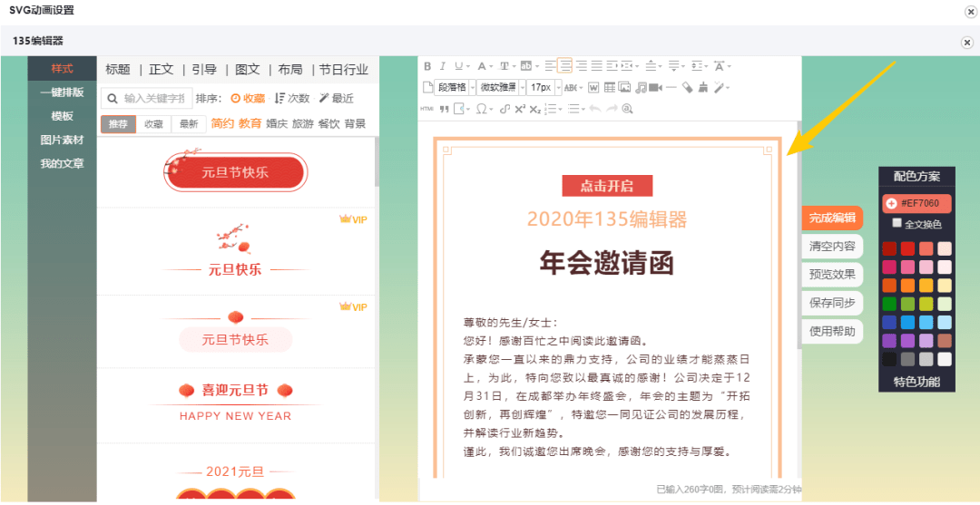This screenshot has height=505, width=980.
Task: Align text to the left
Action: point(549,65)
